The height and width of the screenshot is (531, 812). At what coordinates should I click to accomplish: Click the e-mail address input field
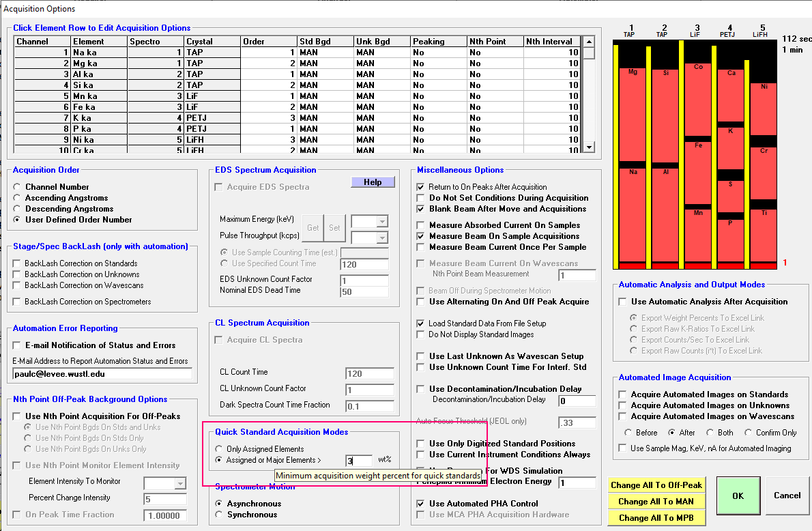click(x=102, y=374)
